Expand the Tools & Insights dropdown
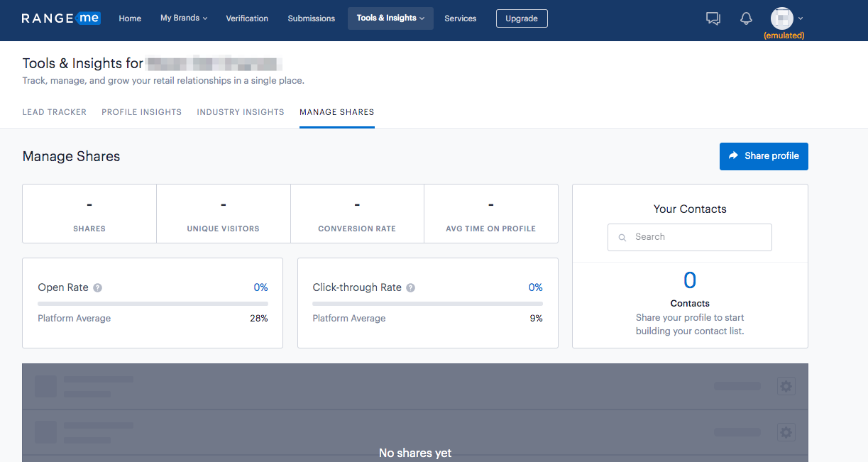Screen dimensions: 868x462 pyautogui.click(x=390, y=18)
